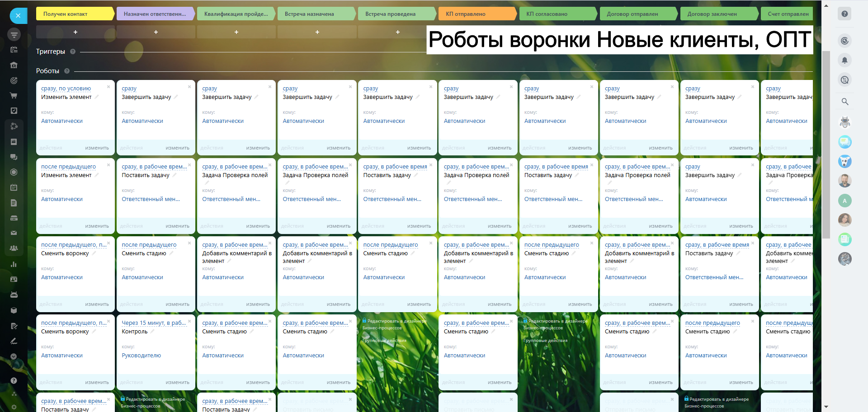This screenshot has height=412, width=868.
Task: Open the green letter A avatar chat
Action: tap(844, 201)
